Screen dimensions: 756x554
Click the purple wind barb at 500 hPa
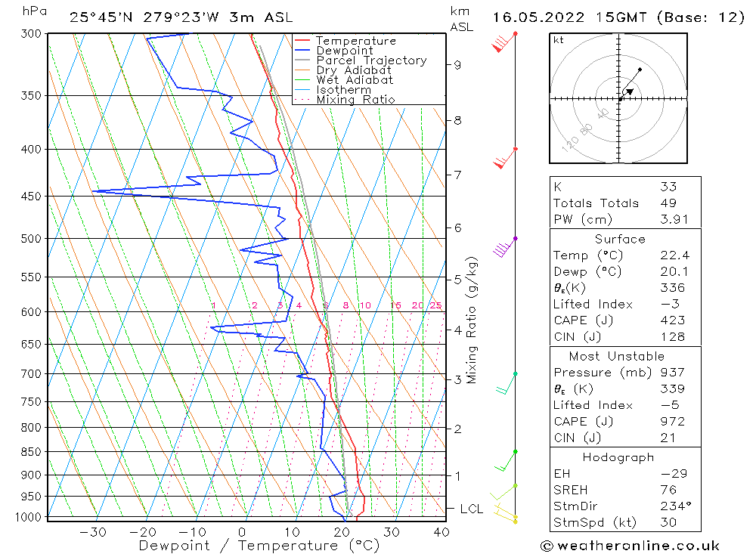(505, 247)
